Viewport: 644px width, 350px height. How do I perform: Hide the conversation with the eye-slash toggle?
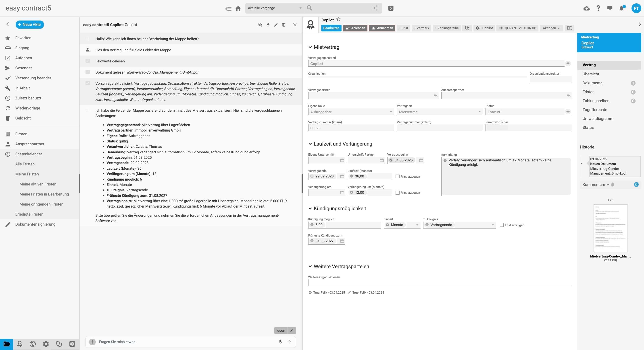pos(260,25)
